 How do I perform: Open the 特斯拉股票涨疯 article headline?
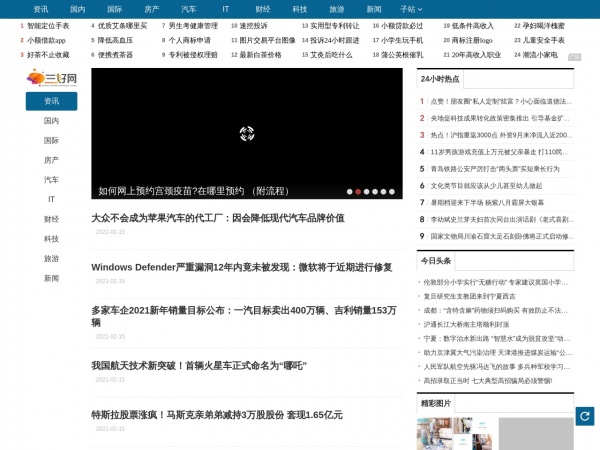click(217, 414)
